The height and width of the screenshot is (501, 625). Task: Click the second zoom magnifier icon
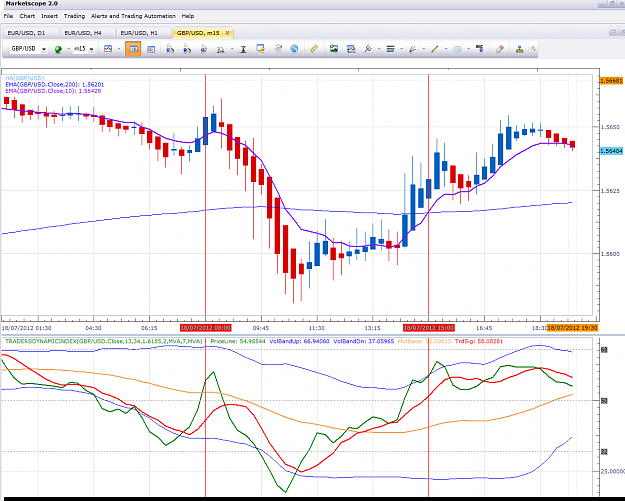pos(187,49)
